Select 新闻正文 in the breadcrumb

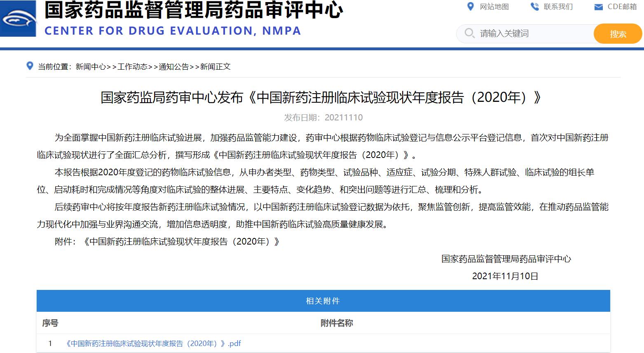click(215, 67)
